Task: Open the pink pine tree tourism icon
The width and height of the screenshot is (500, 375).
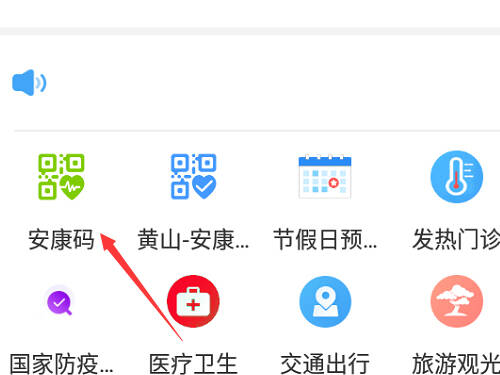Action: point(457,301)
